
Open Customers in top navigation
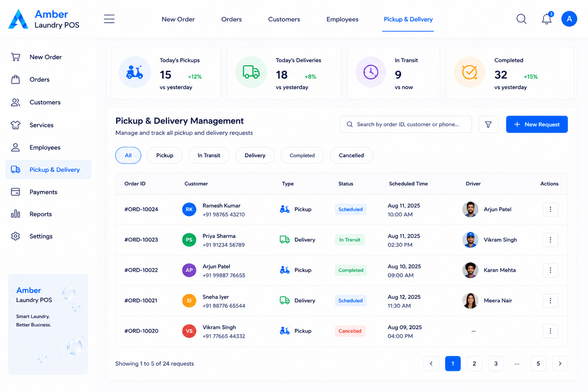[284, 19]
